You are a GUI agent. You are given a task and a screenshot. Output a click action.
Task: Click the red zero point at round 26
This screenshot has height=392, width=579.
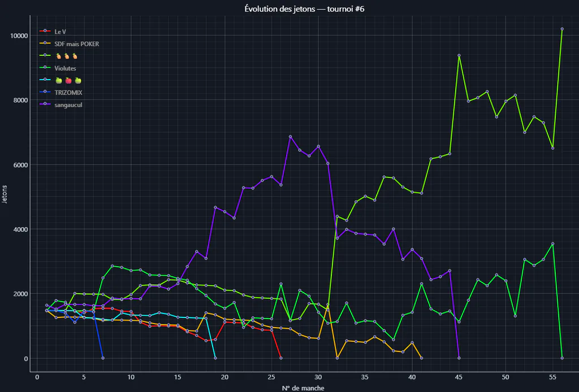click(281, 358)
